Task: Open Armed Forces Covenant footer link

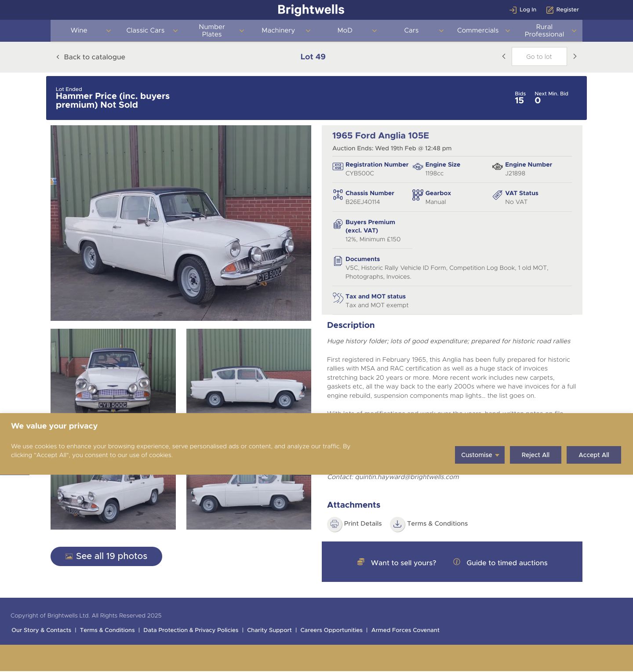Action: pos(405,630)
